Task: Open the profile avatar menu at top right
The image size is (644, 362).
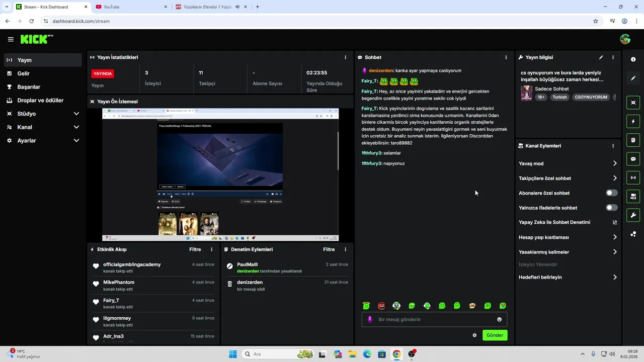Action: [x=625, y=39]
